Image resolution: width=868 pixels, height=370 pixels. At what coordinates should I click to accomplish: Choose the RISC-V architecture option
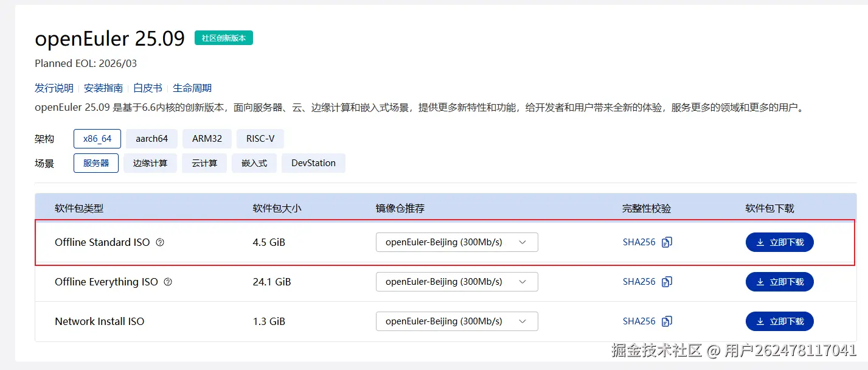260,139
